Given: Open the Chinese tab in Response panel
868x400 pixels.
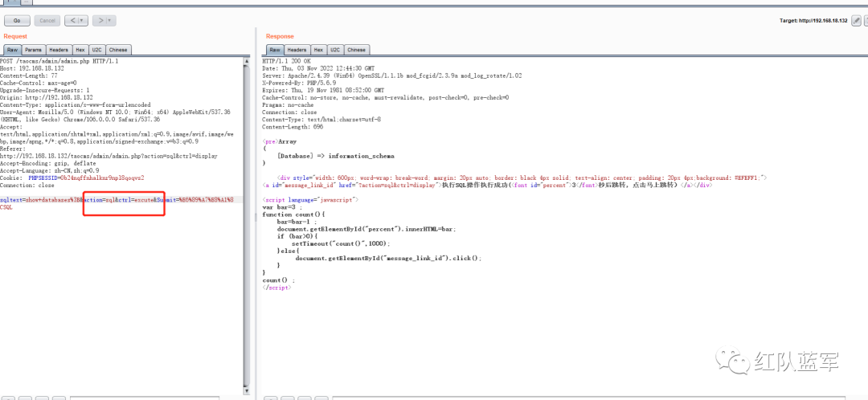Looking at the screenshot, I should pos(357,50).
